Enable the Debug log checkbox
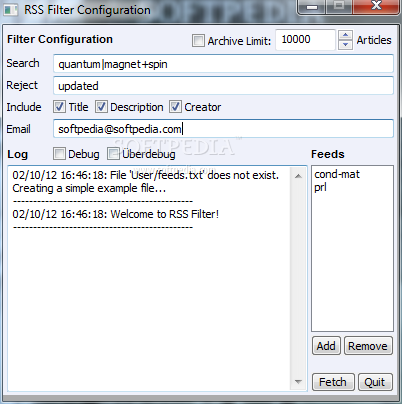This screenshot has height=404, width=402. (59, 154)
